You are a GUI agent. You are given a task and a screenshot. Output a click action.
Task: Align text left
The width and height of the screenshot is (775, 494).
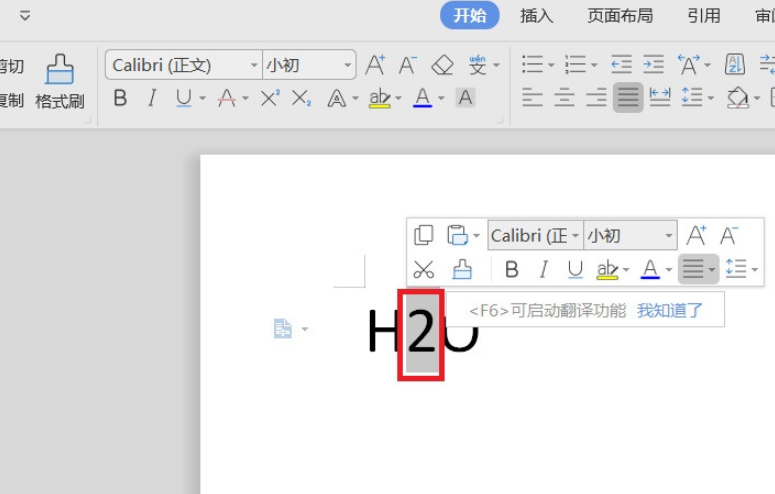click(532, 97)
